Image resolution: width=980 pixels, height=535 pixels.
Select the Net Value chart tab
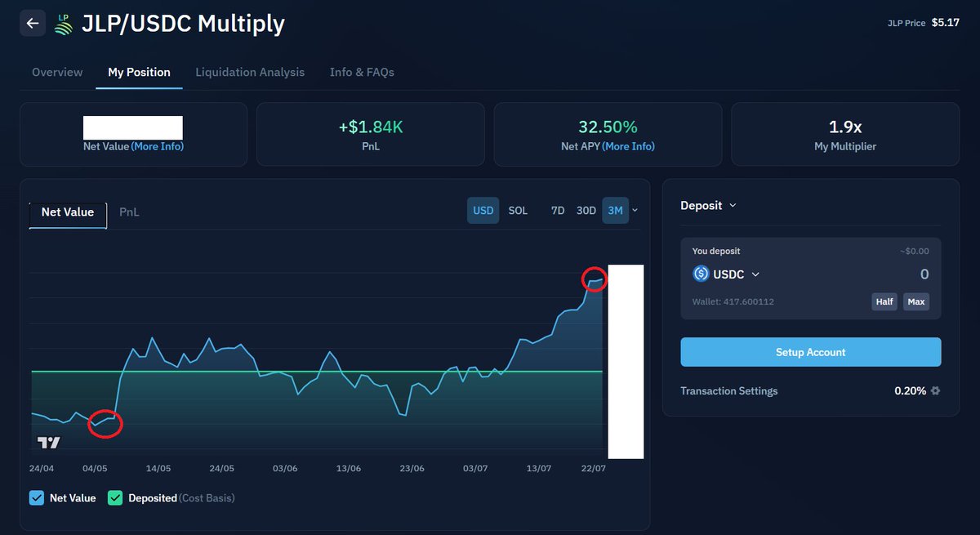pyautogui.click(x=68, y=212)
